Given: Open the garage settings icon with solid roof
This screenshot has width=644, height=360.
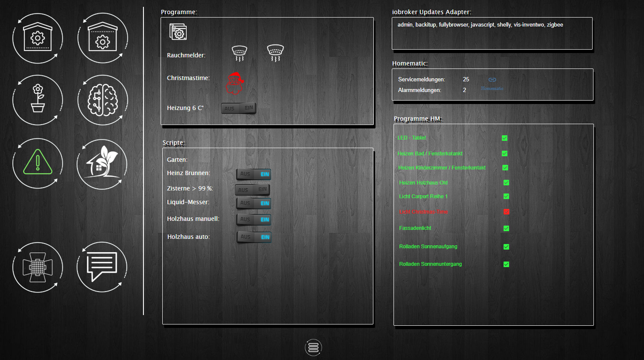Looking at the screenshot, I should pos(38,39).
